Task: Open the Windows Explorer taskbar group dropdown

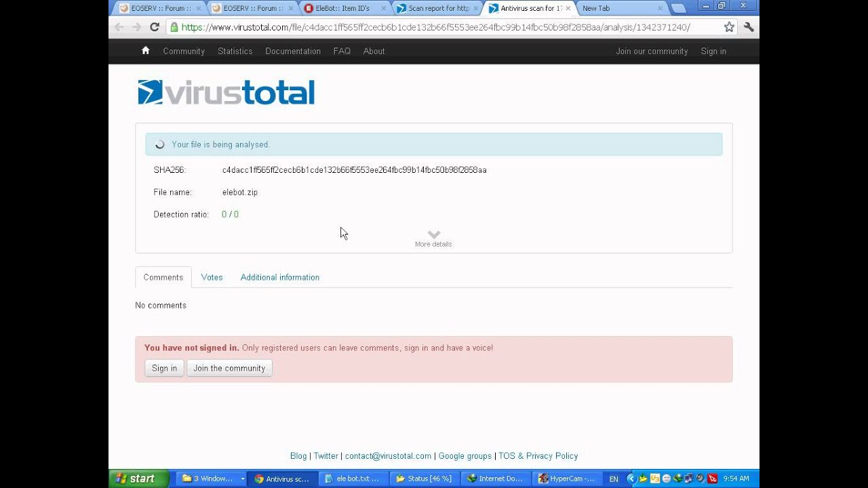Action: [x=242, y=479]
